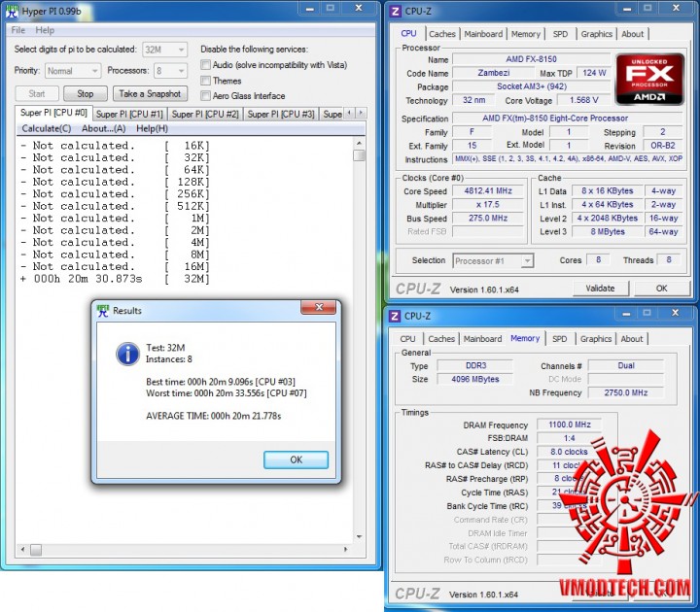Image resolution: width=700 pixels, height=612 pixels.
Task: Click vertical scrollbar thumb in Super PI output
Action: tap(359, 155)
